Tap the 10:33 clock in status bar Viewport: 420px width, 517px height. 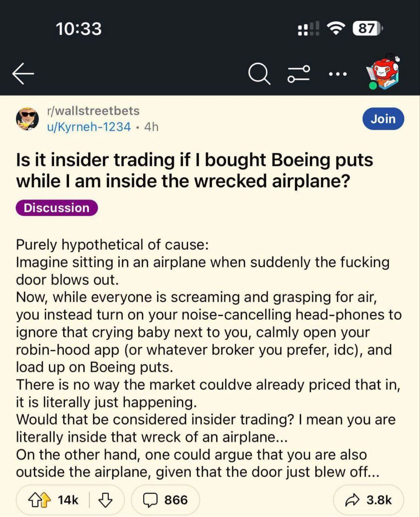pyautogui.click(x=79, y=28)
